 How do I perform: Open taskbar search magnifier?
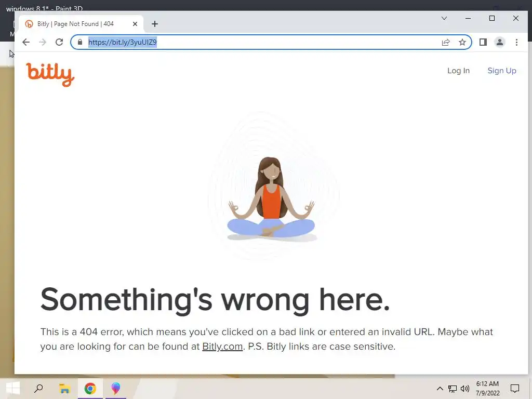click(x=38, y=388)
